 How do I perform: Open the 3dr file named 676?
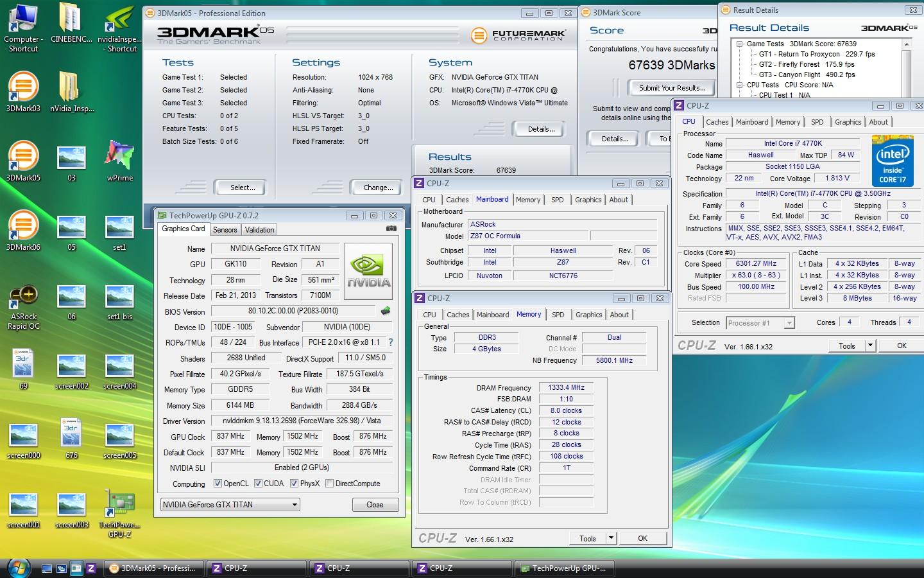click(x=71, y=439)
